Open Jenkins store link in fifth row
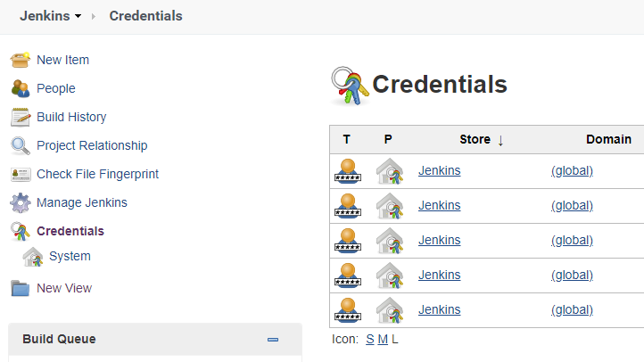The width and height of the screenshot is (644, 362). click(440, 310)
